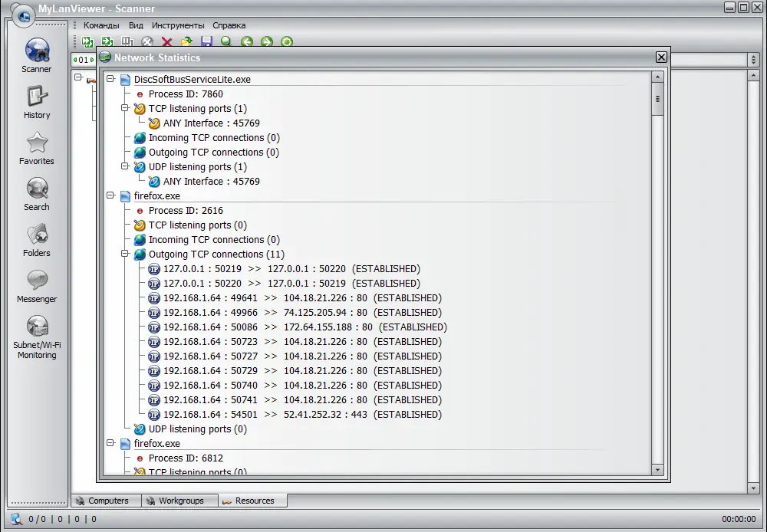Click the Network Statistics scroll-down arrow
The height and width of the screenshot is (532, 767).
tap(657, 469)
